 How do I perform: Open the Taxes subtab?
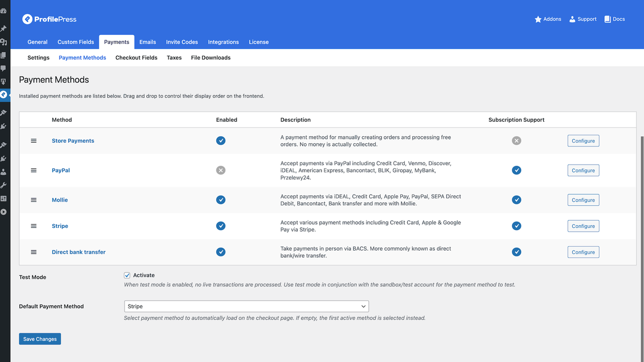click(x=174, y=57)
